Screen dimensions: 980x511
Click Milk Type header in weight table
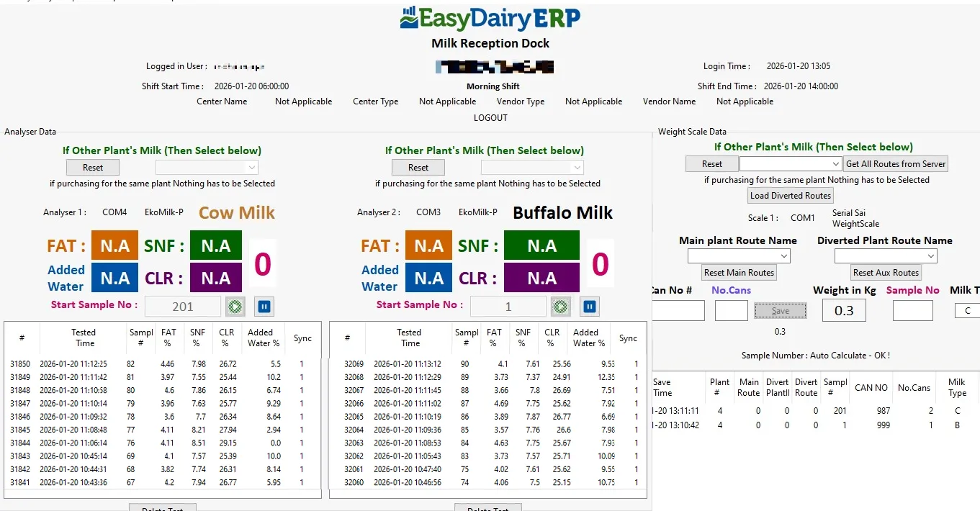[x=957, y=388]
